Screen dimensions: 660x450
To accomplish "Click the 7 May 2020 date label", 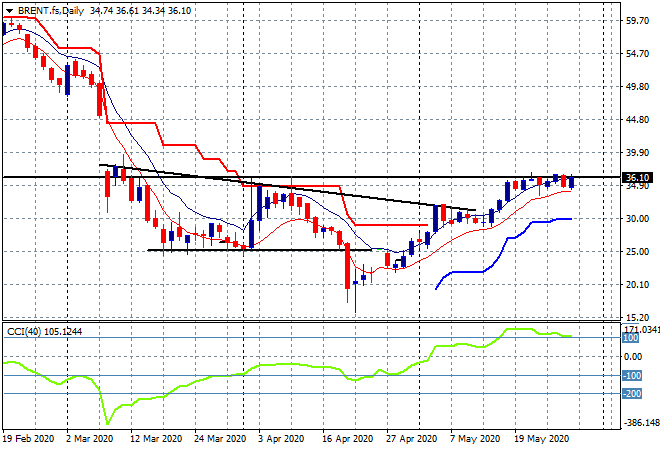I will 475,439.
